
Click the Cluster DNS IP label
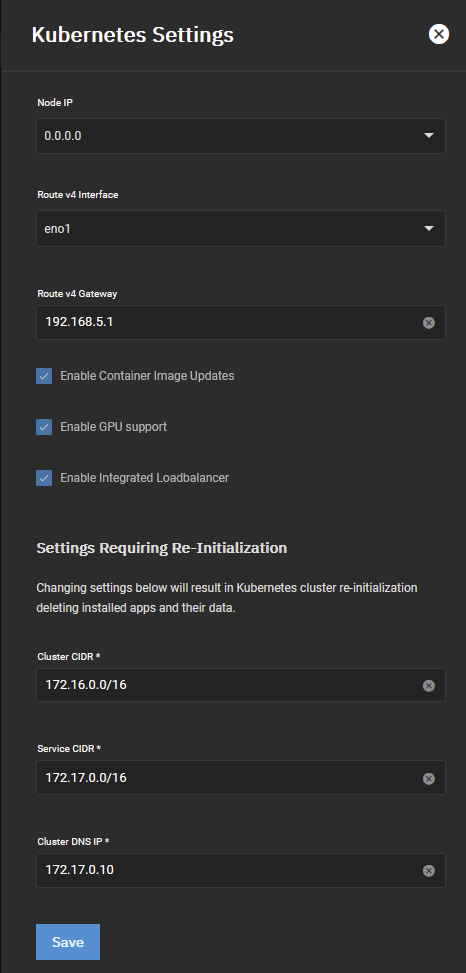point(72,842)
